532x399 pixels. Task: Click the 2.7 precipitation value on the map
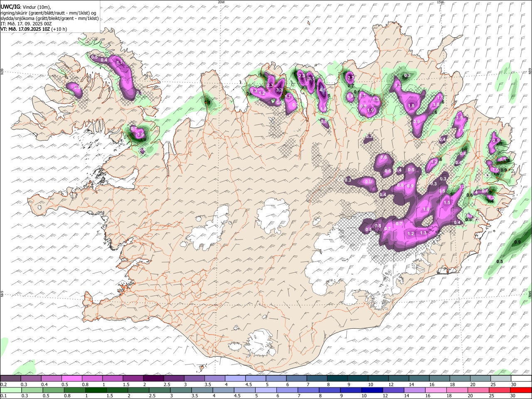pos(350,78)
